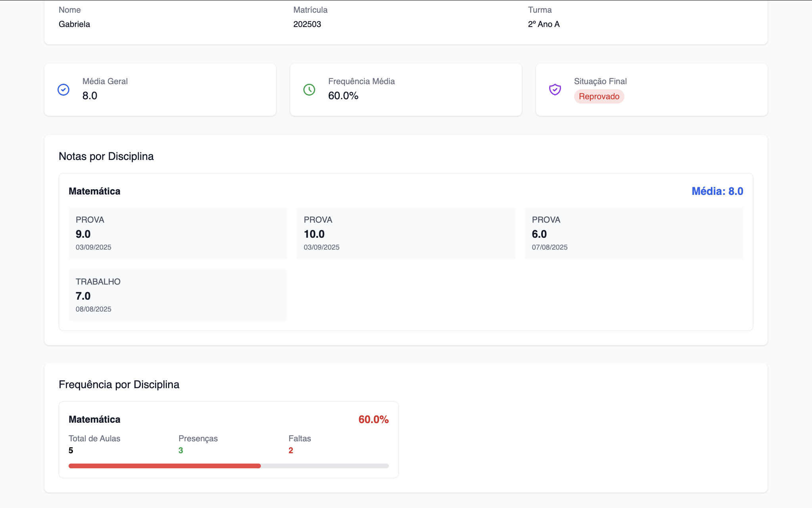Click the Faltas count 2
Screen dimensions: 812x508
coord(291,450)
